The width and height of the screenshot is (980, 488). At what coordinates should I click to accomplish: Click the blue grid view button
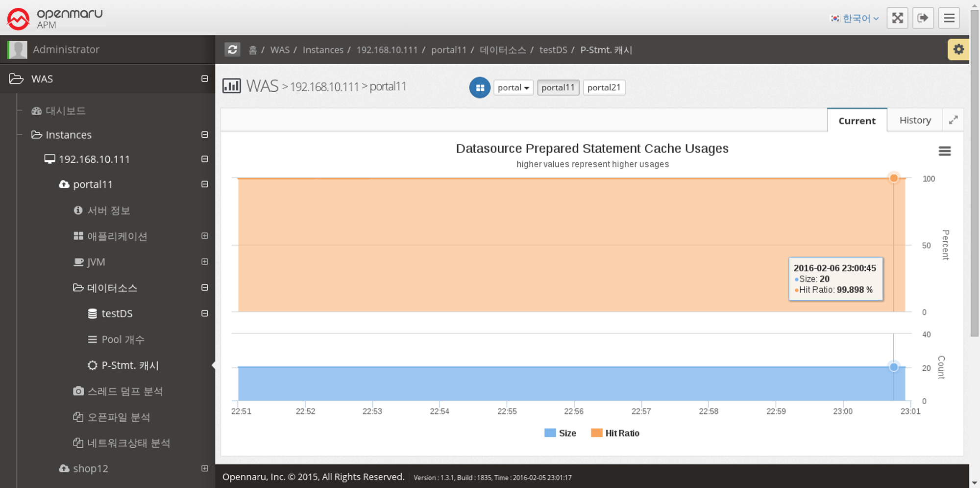(x=480, y=88)
